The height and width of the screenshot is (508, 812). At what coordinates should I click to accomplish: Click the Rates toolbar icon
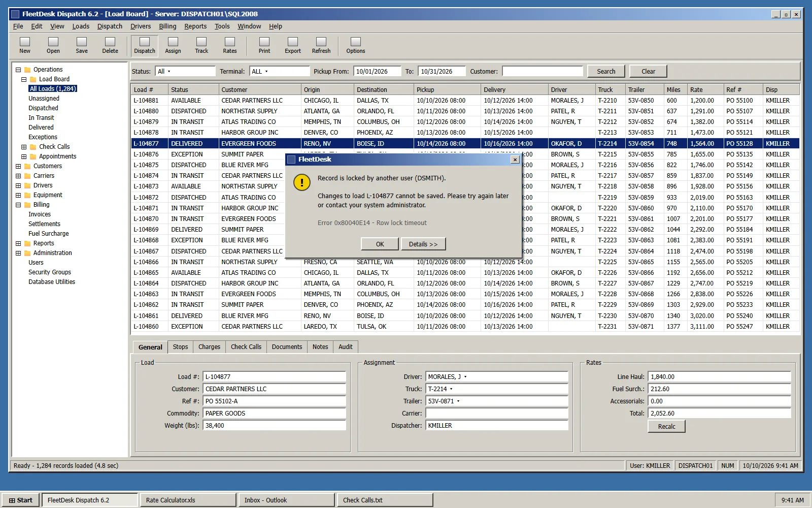point(230,45)
